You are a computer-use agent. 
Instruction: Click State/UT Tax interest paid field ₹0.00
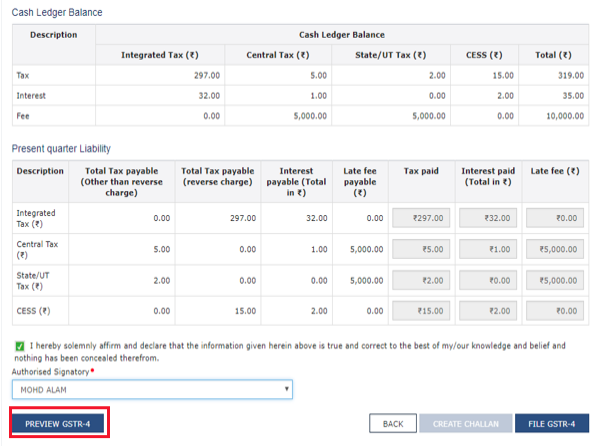[488, 280]
